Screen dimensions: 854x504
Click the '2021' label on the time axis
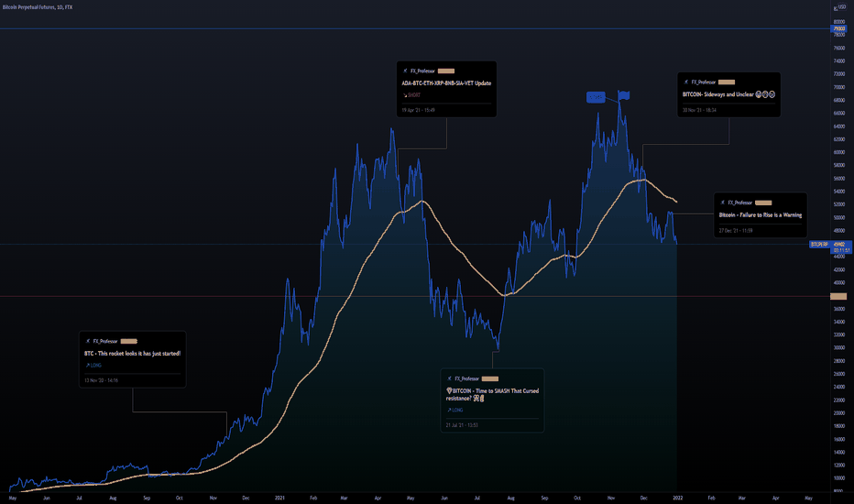pyautogui.click(x=279, y=498)
